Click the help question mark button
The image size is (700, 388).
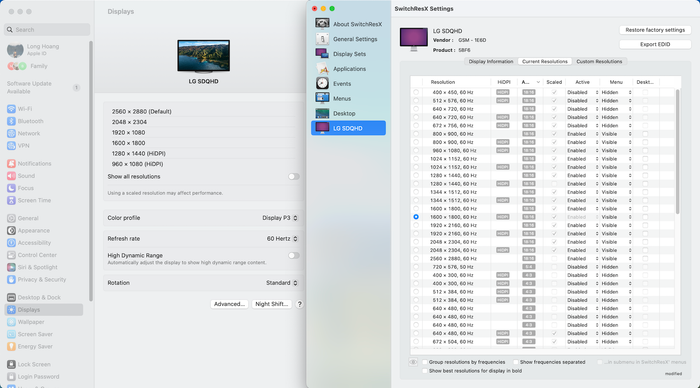pyautogui.click(x=300, y=304)
